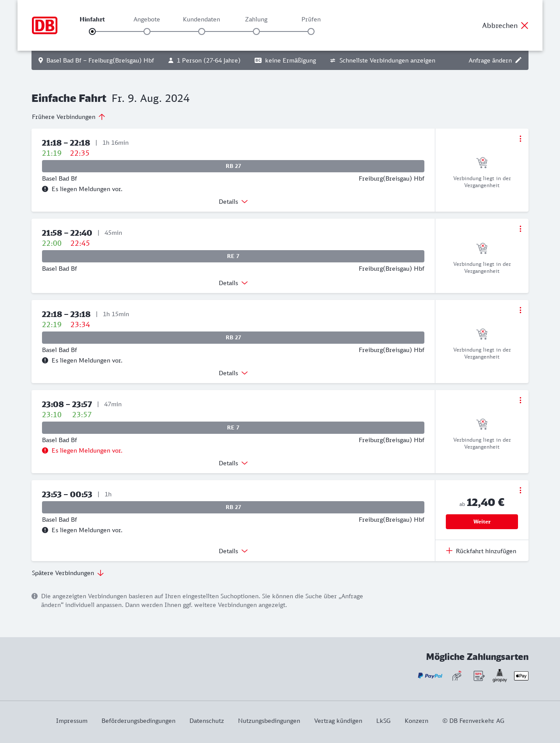Image resolution: width=560 pixels, height=743 pixels.
Task: Click the giropay payment icon
Action: (500, 676)
